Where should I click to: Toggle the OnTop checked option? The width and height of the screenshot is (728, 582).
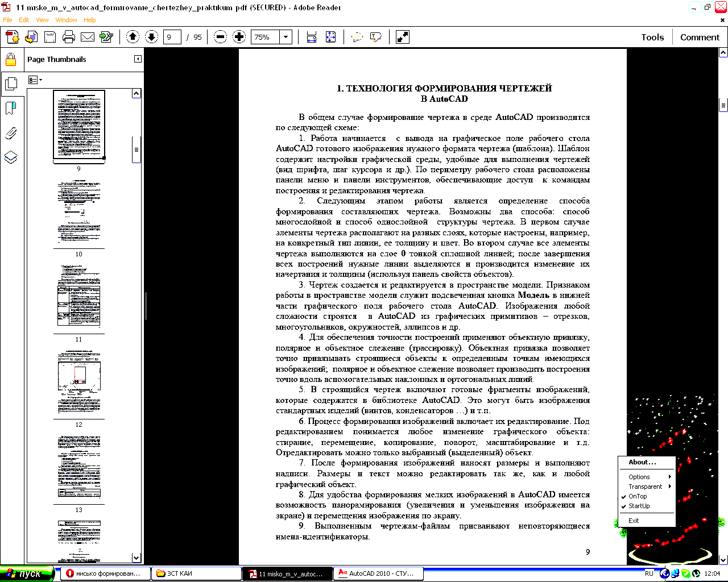[x=647, y=496]
